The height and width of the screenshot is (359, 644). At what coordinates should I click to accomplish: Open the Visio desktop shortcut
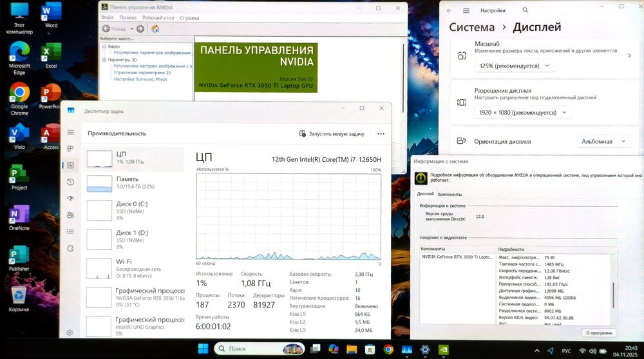19,137
